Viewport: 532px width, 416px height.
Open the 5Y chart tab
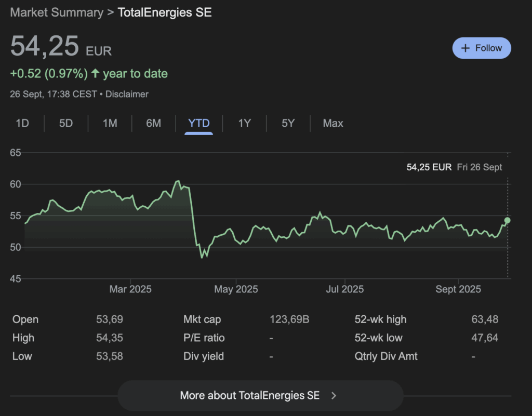(x=288, y=123)
